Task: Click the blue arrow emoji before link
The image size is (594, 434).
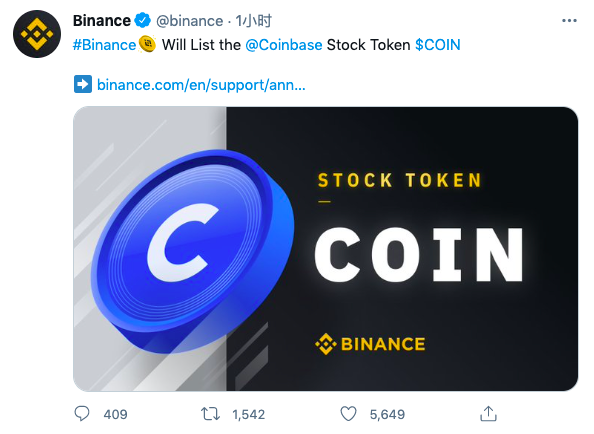Action: pyautogui.click(x=83, y=84)
